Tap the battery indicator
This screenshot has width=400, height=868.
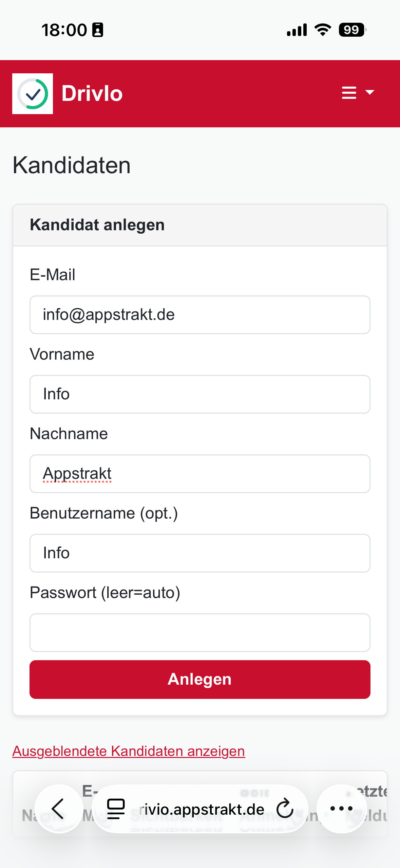point(352,30)
